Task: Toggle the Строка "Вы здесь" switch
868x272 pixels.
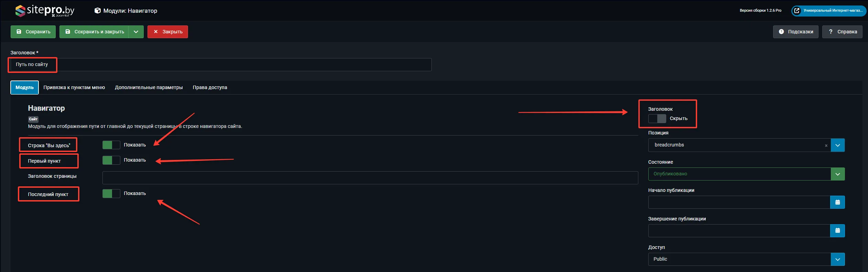Action: 111,145
